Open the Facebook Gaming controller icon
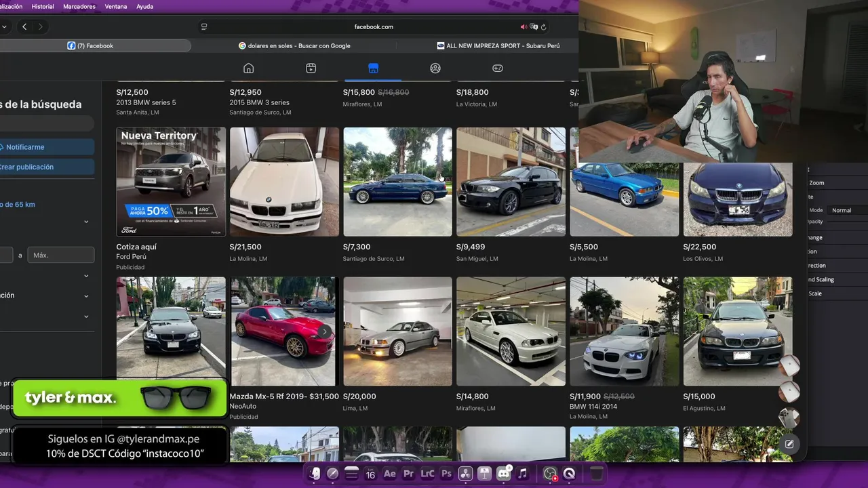This screenshot has width=868, height=488. pos(498,68)
